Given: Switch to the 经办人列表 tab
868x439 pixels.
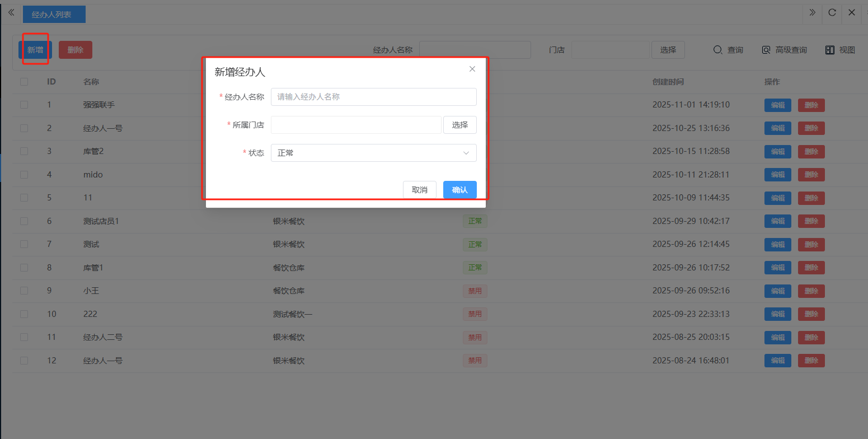Looking at the screenshot, I should [x=54, y=15].
